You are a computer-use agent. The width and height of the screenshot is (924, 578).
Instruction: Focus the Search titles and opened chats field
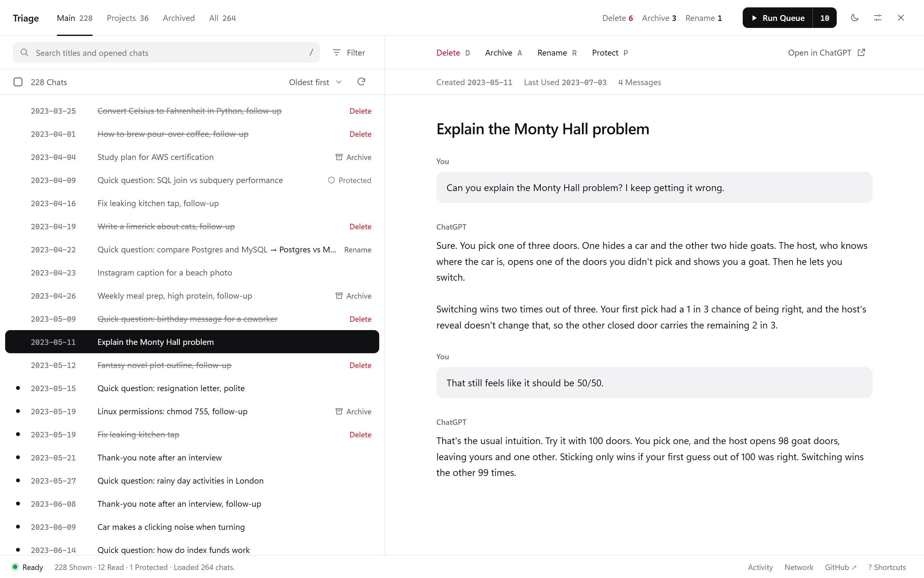click(166, 52)
